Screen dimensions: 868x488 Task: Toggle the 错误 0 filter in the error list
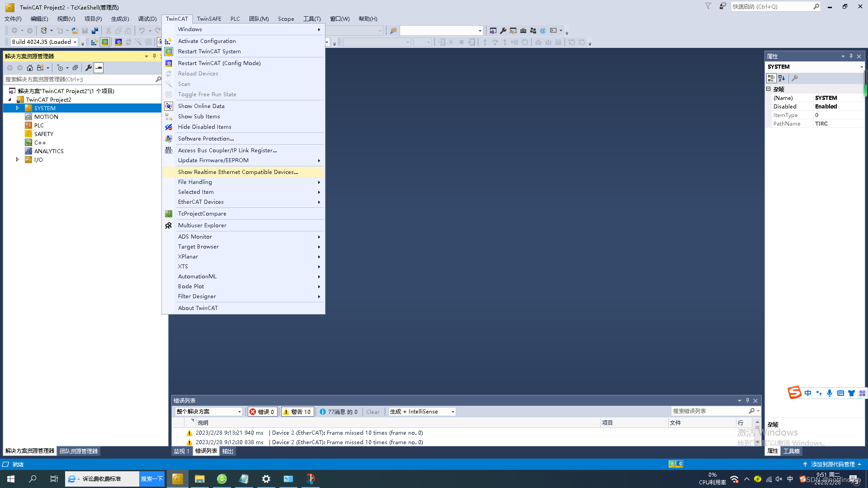pos(262,411)
